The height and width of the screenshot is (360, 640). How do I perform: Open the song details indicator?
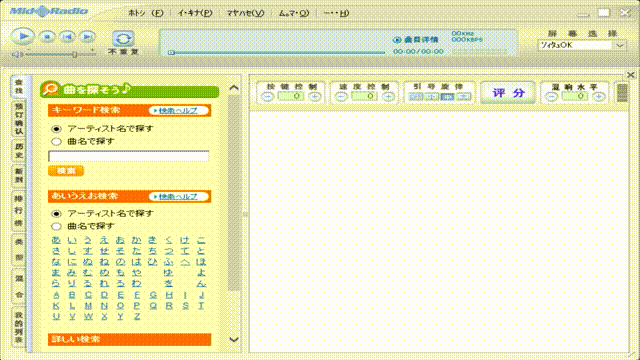pos(415,40)
